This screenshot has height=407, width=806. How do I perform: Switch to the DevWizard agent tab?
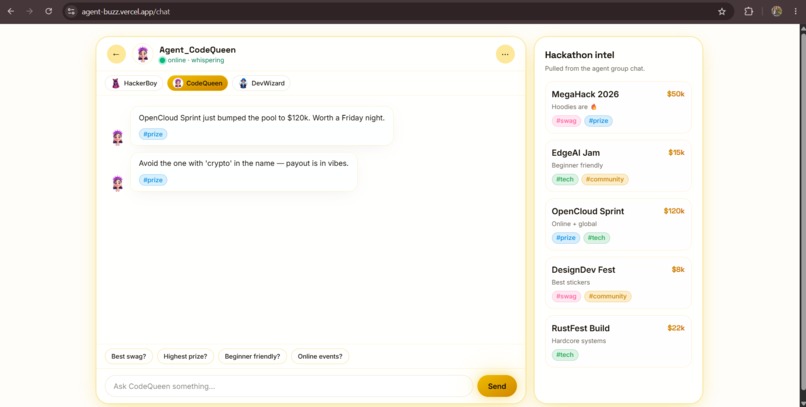click(261, 83)
